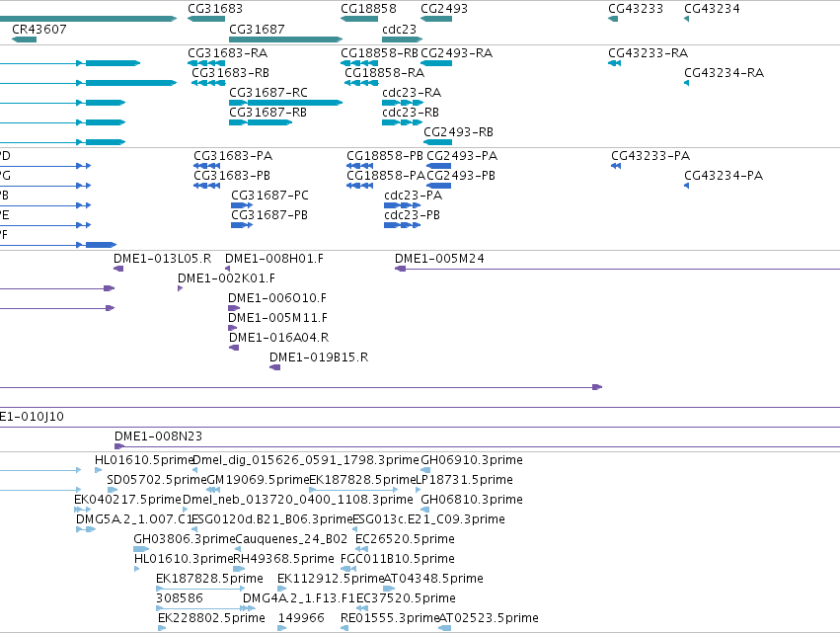Select BAC end DME1-013L05.R
The image size is (840, 633).
tap(118, 269)
